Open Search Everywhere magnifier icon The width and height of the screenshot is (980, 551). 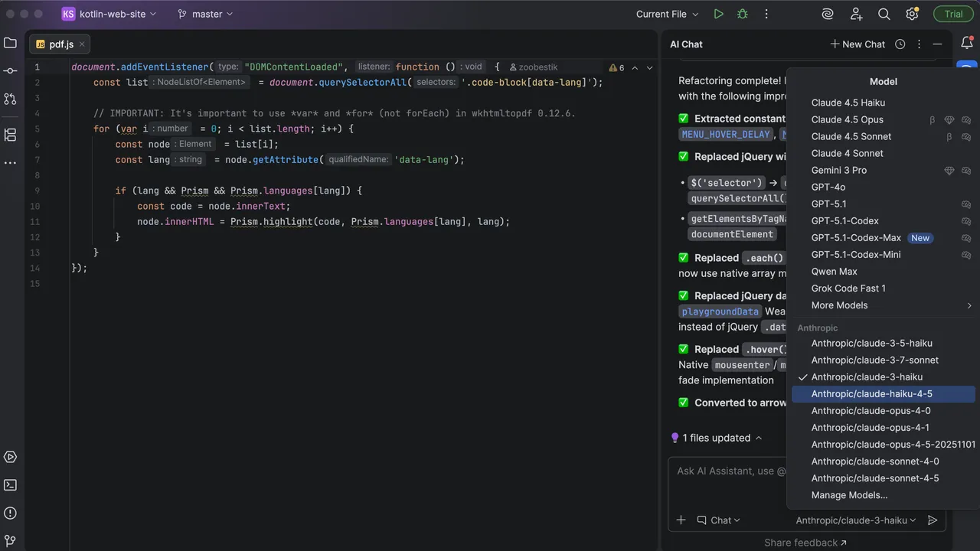(884, 14)
